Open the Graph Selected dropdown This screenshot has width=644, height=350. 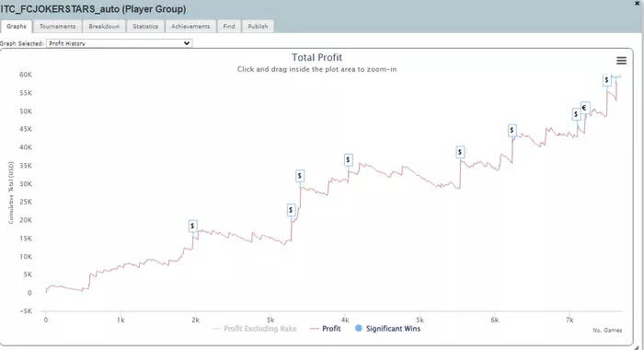tap(119, 43)
